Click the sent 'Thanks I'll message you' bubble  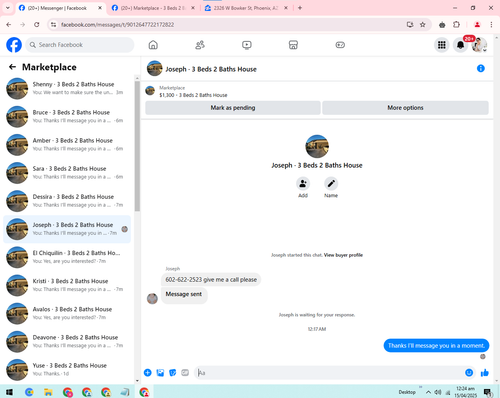click(x=436, y=346)
